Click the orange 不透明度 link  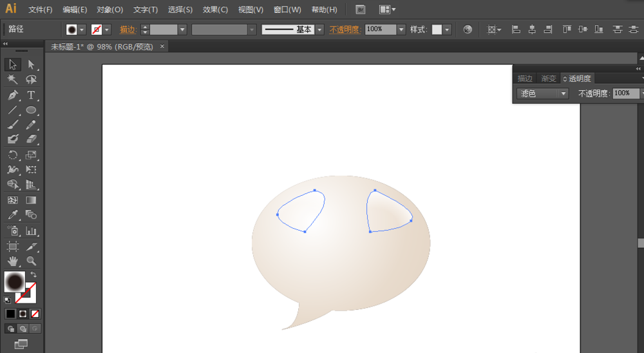point(345,30)
